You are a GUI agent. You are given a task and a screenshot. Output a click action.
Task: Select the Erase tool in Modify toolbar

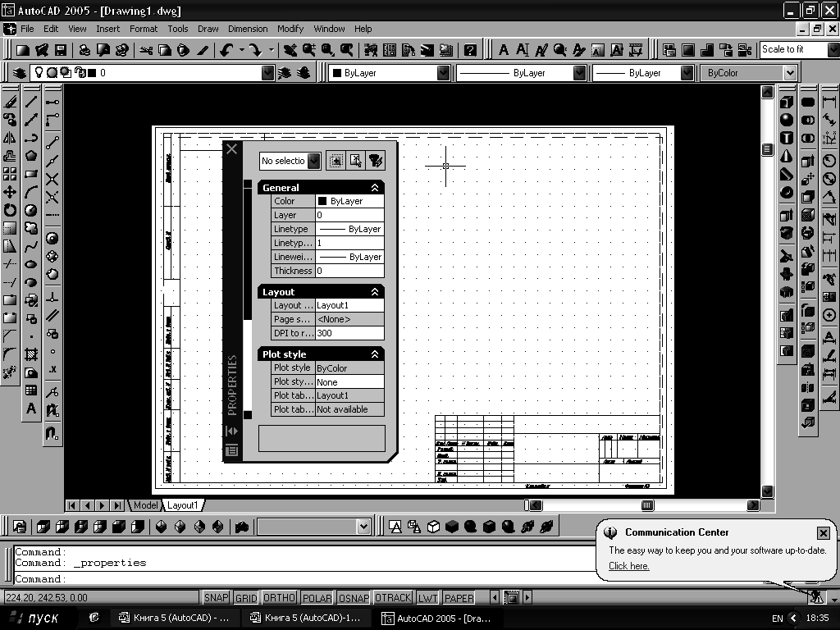click(10, 101)
